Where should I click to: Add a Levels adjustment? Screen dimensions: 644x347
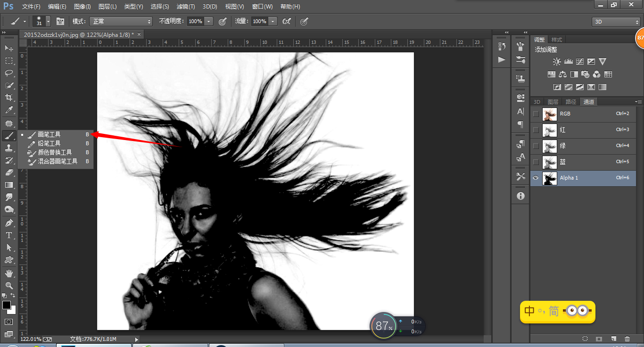tap(568, 62)
